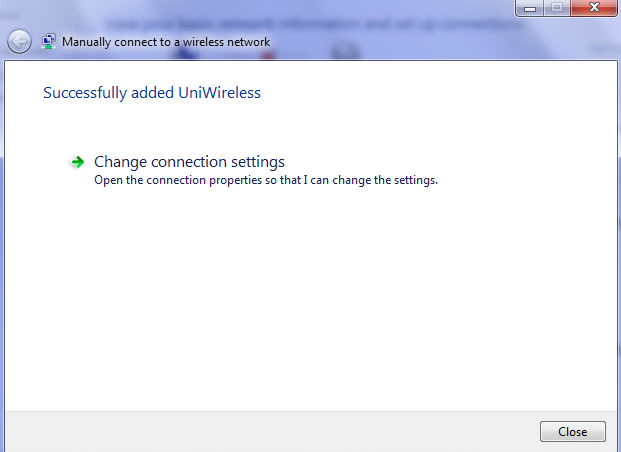This screenshot has height=452, width=621.
Task: Click the 'Open the connection properties' description text
Action: tap(266, 180)
